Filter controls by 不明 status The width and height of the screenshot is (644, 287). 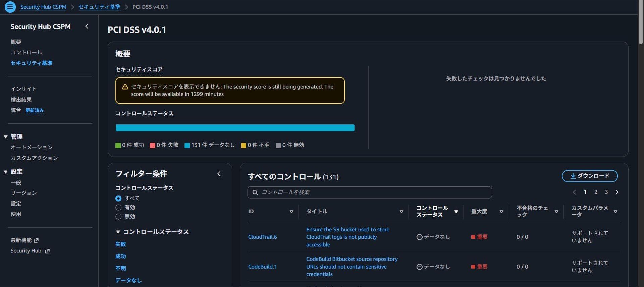(121, 268)
